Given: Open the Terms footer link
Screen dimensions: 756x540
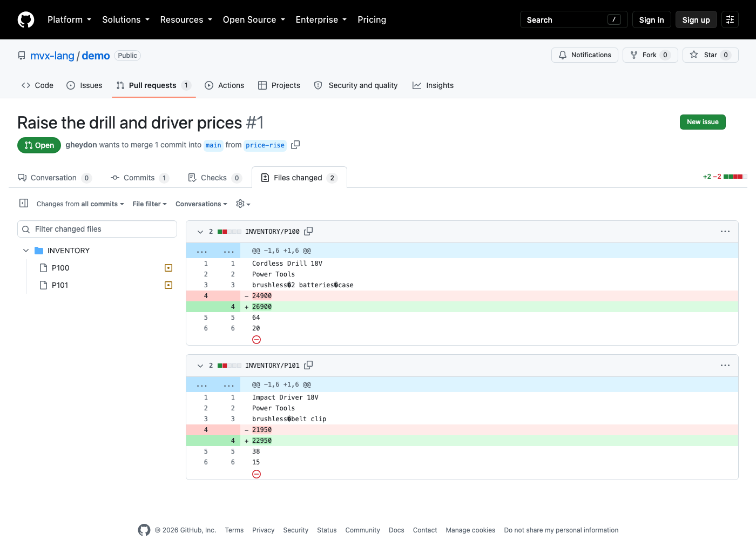Looking at the screenshot, I should [x=234, y=530].
